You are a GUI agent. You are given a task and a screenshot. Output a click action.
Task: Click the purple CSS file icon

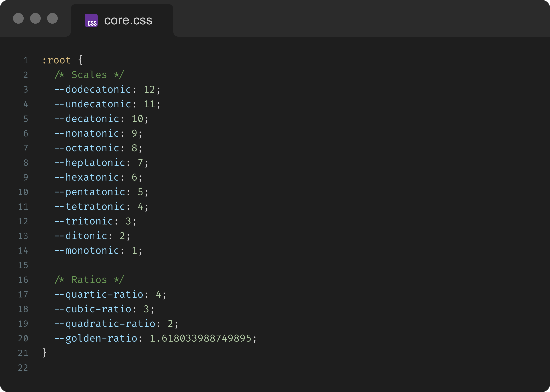pos(91,20)
